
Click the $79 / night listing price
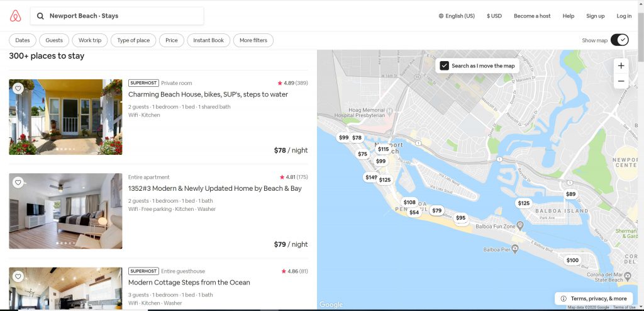[291, 244]
